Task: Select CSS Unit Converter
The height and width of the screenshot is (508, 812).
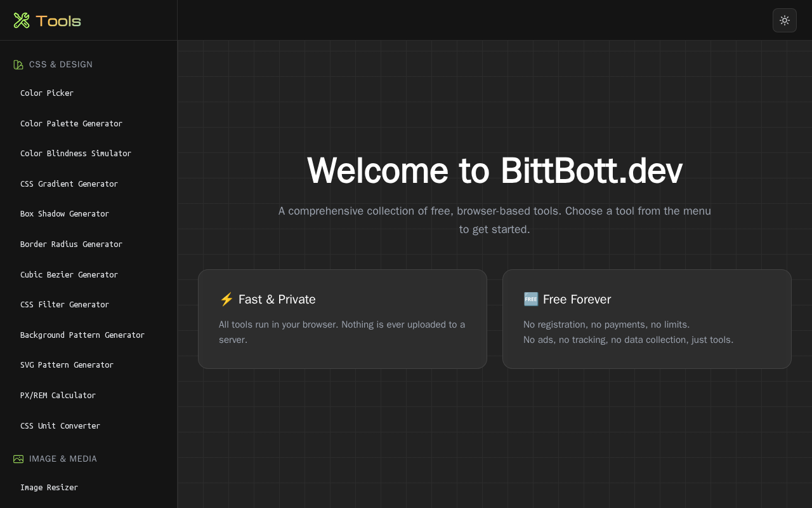Action: click(60, 426)
